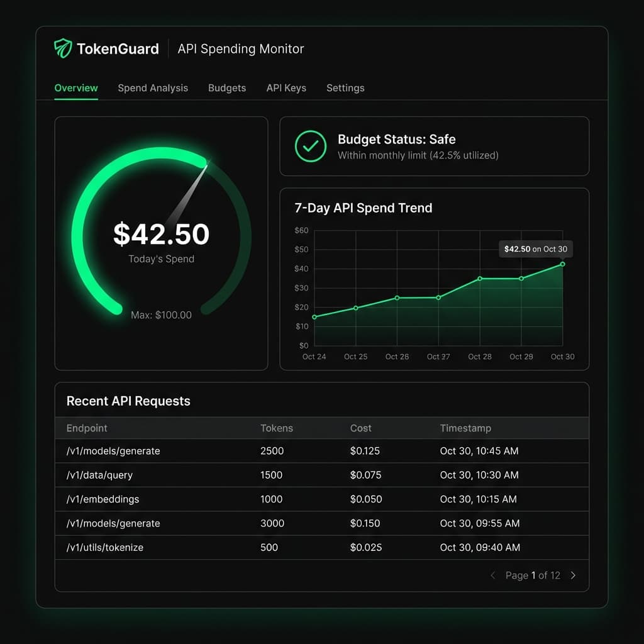Open the Budgets tab
The image size is (644, 644).
tap(227, 88)
